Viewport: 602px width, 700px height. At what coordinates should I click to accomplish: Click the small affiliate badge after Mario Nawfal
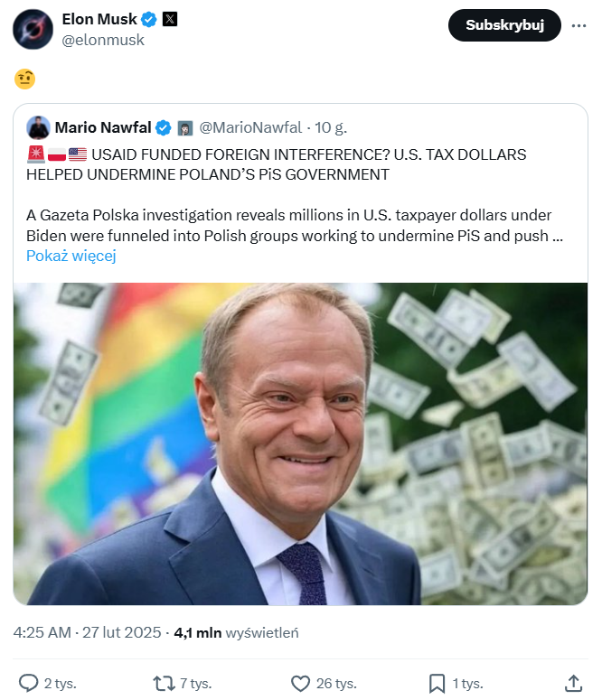(184, 127)
